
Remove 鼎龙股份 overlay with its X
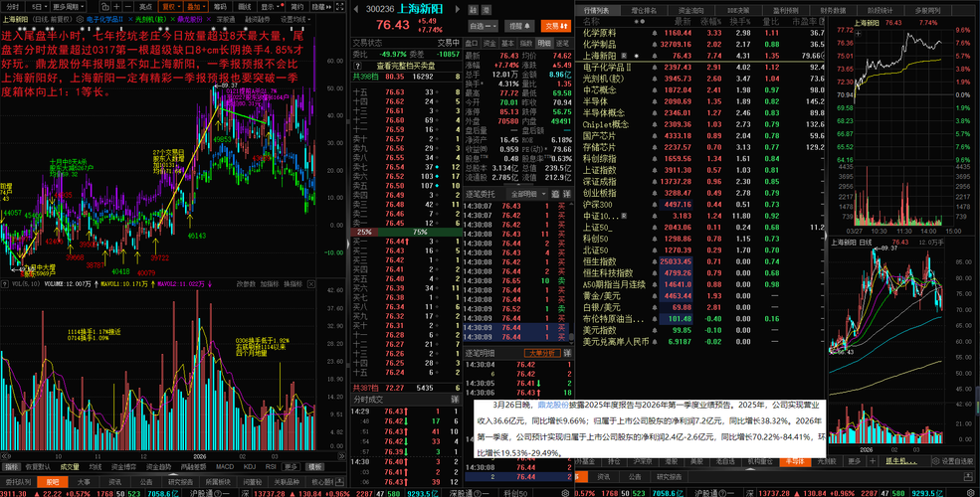(209, 19)
